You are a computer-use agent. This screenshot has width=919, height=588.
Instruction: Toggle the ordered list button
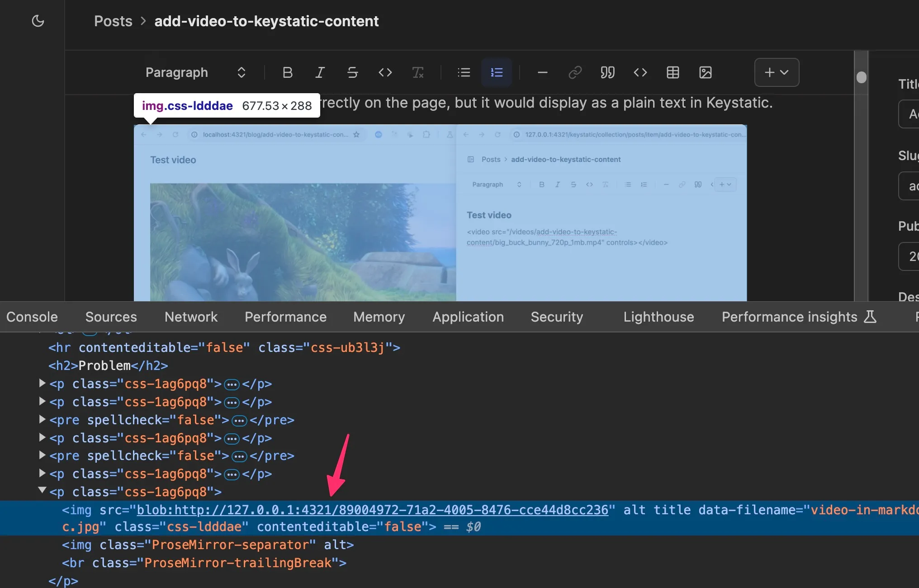496,72
